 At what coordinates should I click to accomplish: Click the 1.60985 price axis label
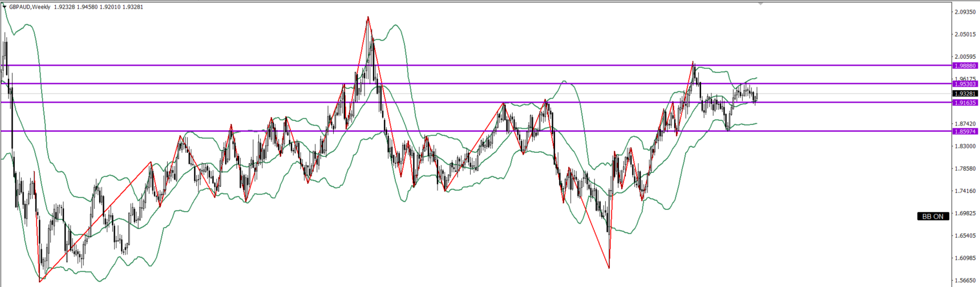pyautogui.click(x=965, y=258)
